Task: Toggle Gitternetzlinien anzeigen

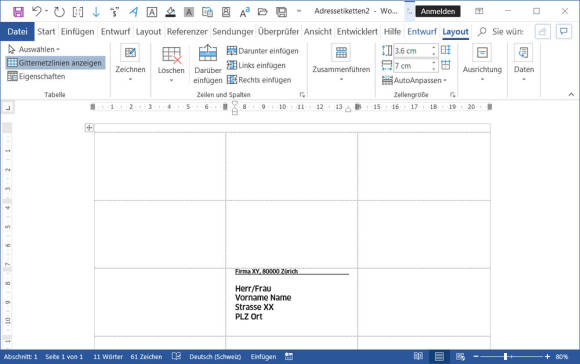Action: [x=55, y=63]
